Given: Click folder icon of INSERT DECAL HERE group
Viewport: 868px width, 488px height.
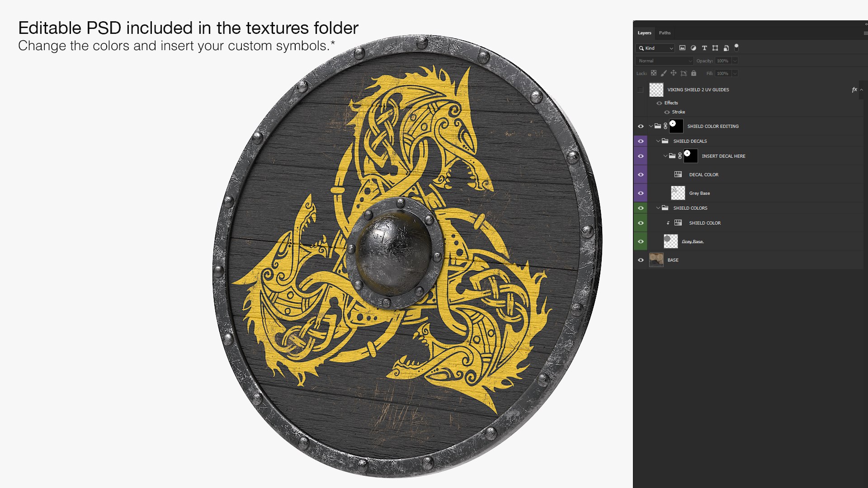Looking at the screenshot, I should (x=672, y=156).
